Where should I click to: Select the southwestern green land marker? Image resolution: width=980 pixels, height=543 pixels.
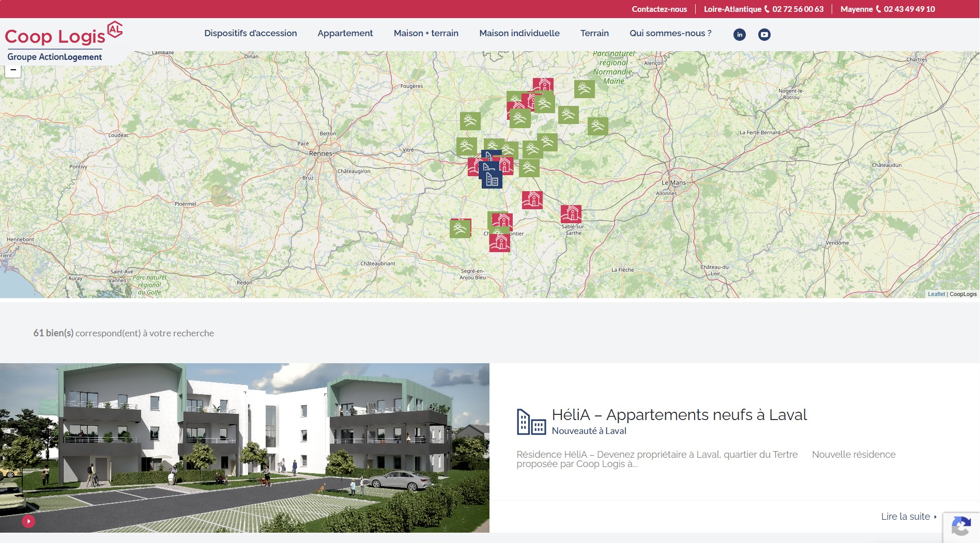tap(460, 229)
